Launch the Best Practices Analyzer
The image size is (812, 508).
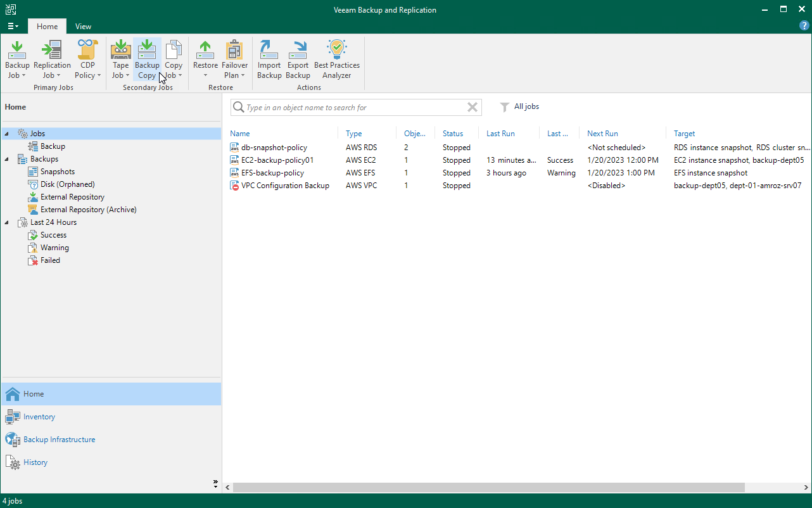(337, 60)
